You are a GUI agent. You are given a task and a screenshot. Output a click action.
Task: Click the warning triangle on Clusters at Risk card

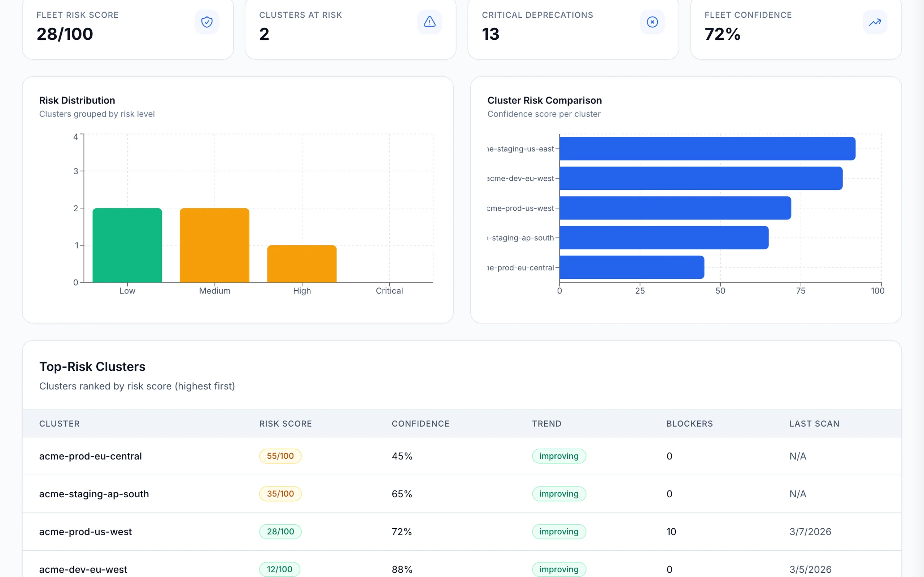429,22
